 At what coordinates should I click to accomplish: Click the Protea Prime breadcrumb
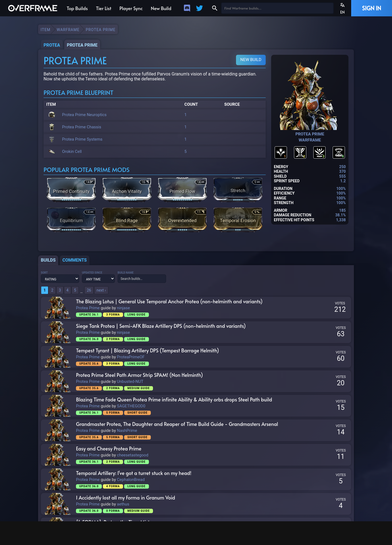(100, 29)
